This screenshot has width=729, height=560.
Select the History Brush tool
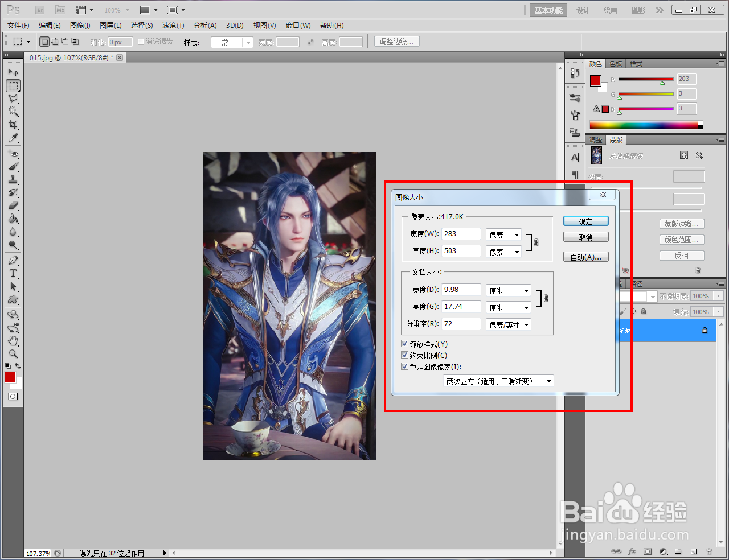[x=13, y=193]
